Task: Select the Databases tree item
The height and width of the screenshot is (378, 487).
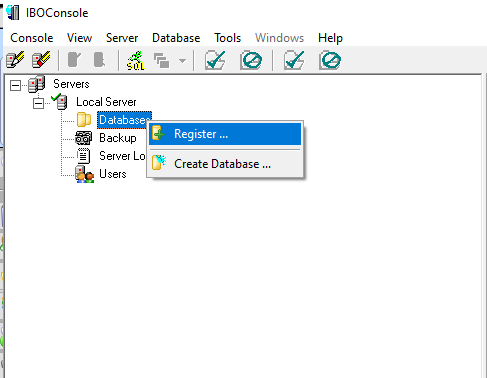Action: coord(124,120)
